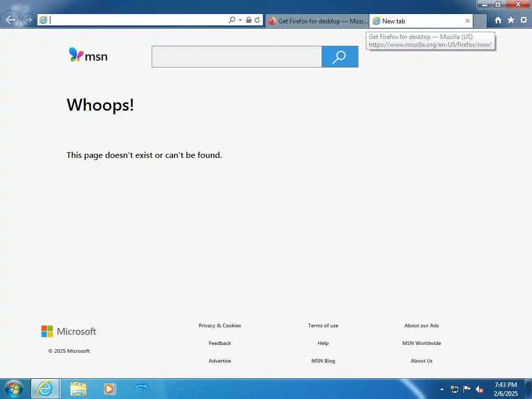The height and width of the screenshot is (399, 532).
Task: Click the network status tray icon
Action: 454,389
